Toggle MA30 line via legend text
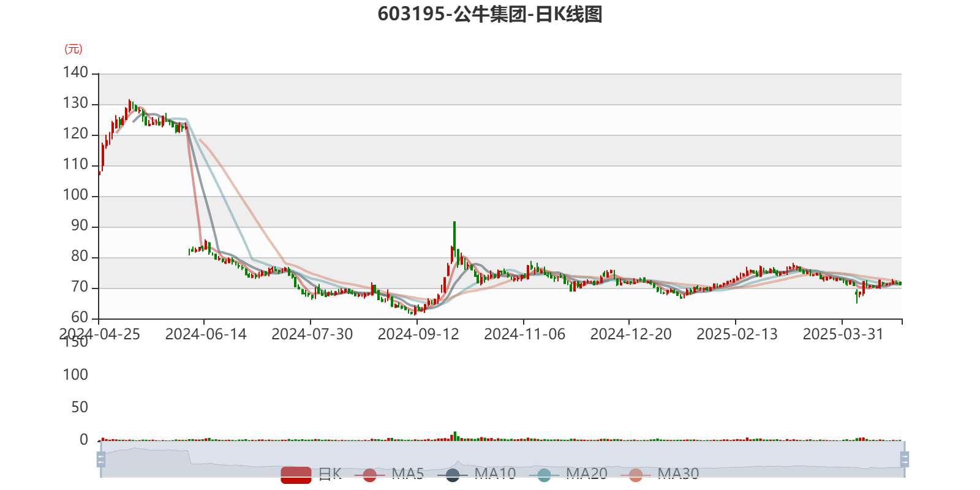 coord(678,473)
